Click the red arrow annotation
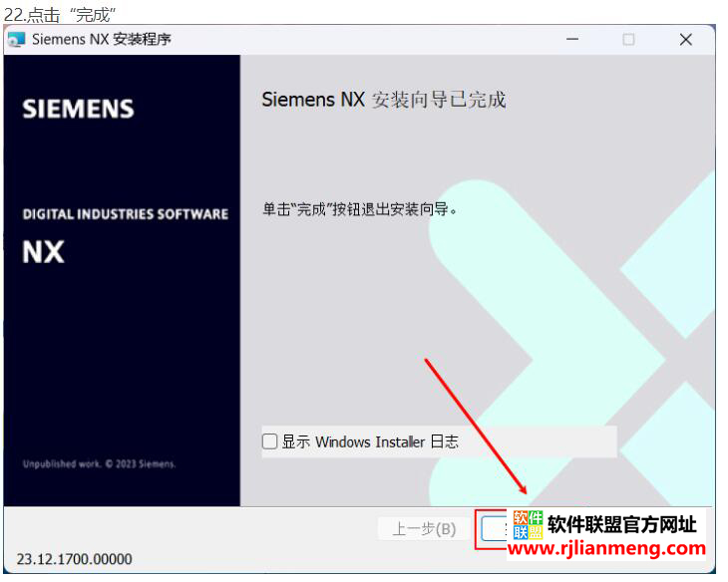This screenshot has width=728, height=582. point(476,426)
